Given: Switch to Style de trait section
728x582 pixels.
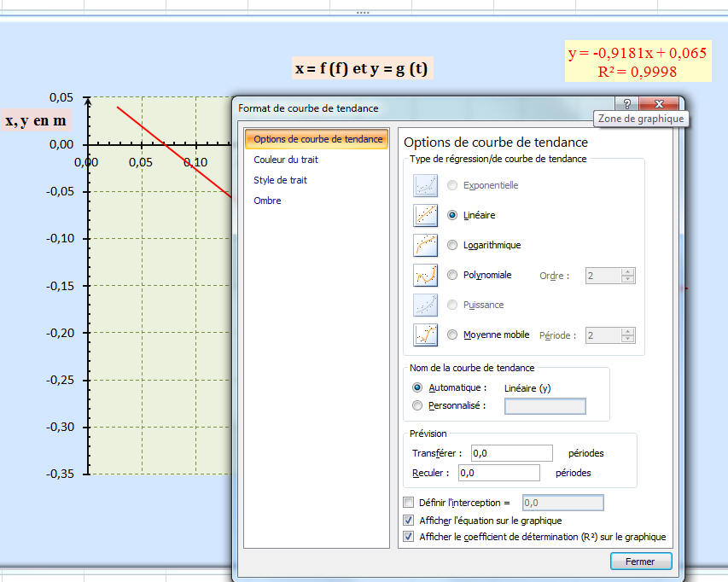Looking at the screenshot, I should coord(280,180).
